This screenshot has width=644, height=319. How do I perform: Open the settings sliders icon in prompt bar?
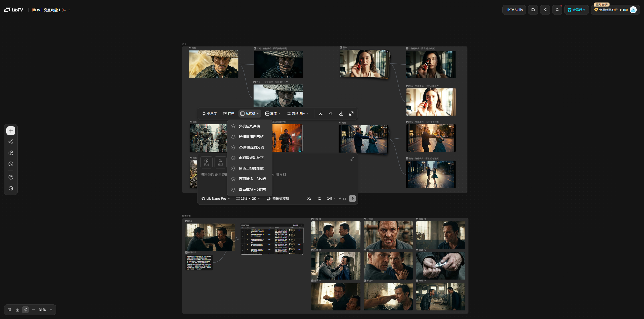pos(319,198)
